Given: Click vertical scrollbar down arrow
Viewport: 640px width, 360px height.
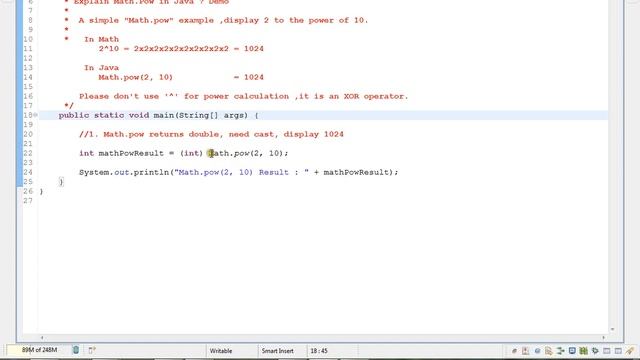Looking at the screenshot, I should click(612, 329).
